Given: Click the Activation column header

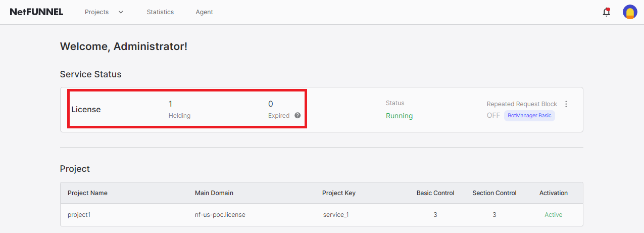Looking at the screenshot, I should point(554,193).
